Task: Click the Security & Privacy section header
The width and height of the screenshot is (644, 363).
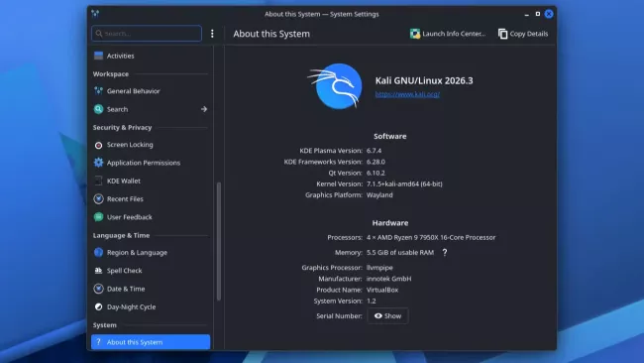Action: (x=123, y=127)
